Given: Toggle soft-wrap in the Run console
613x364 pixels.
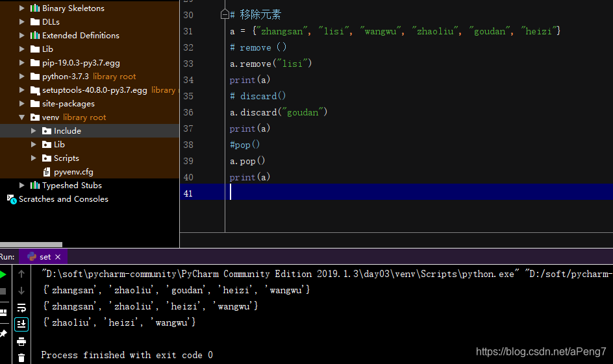Looking at the screenshot, I should pyautogui.click(x=21, y=308).
